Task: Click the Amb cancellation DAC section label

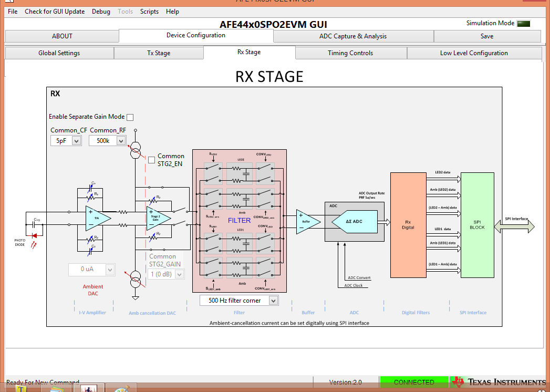Action: pyautogui.click(x=152, y=313)
